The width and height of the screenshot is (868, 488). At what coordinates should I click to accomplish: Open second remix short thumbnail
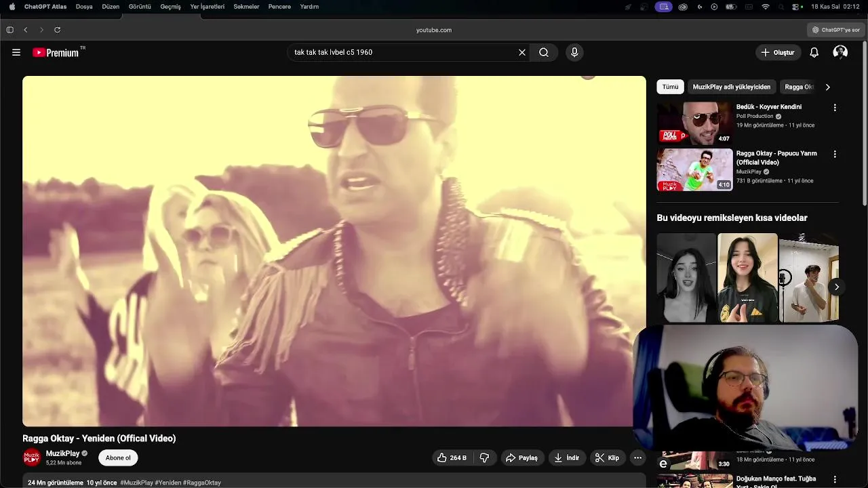(x=747, y=278)
